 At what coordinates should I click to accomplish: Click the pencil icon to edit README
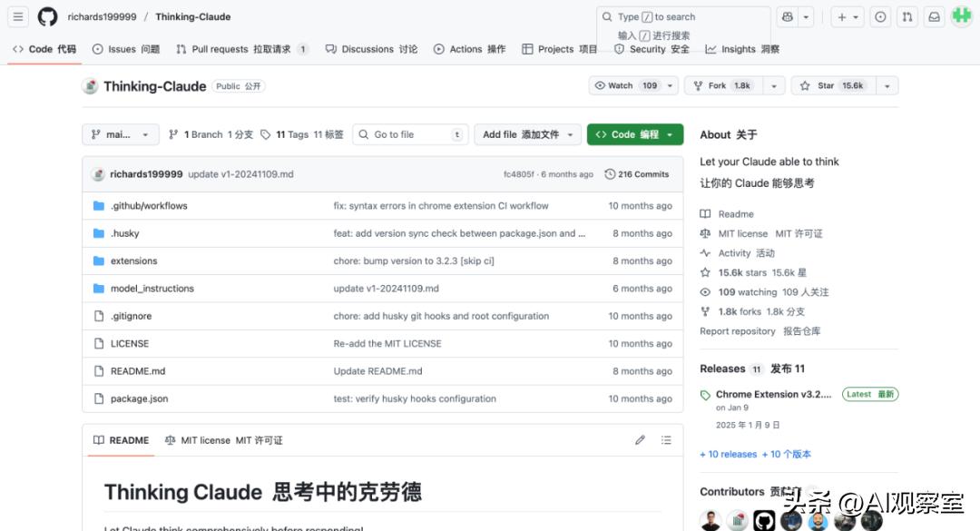[640, 440]
